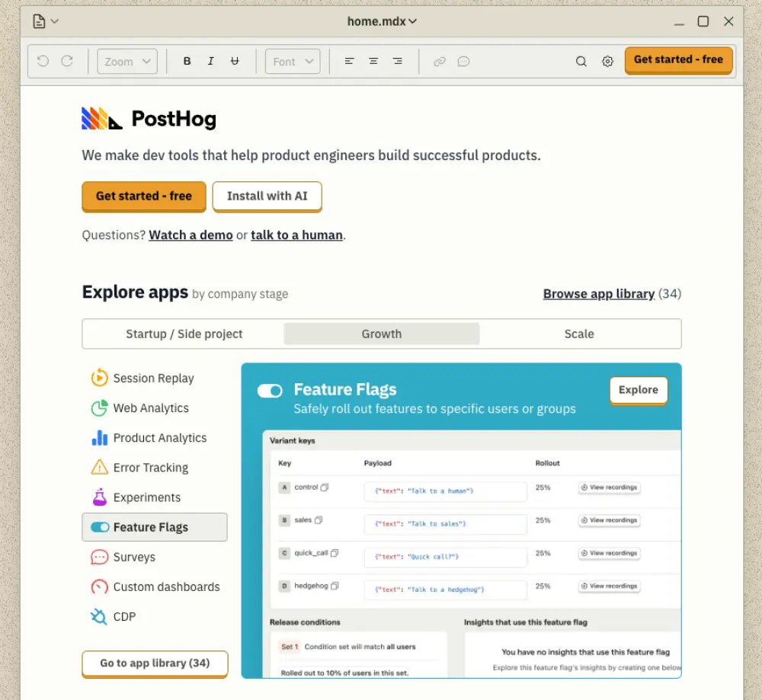This screenshot has width=762, height=700.
Task: Click the Product Analytics bar chart icon
Action: point(99,437)
